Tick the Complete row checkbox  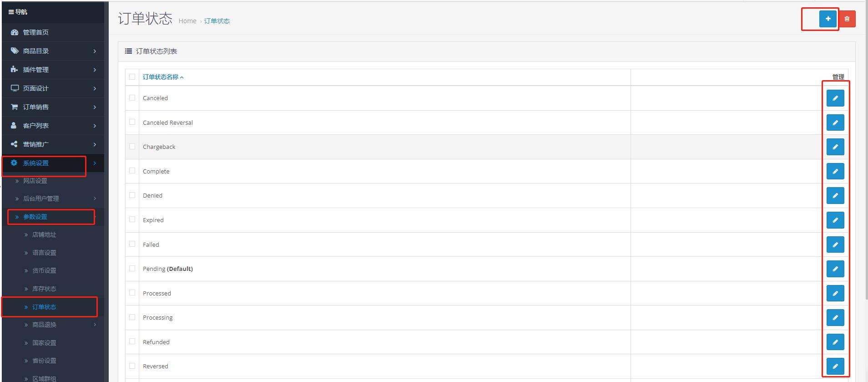(x=132, y=171)
